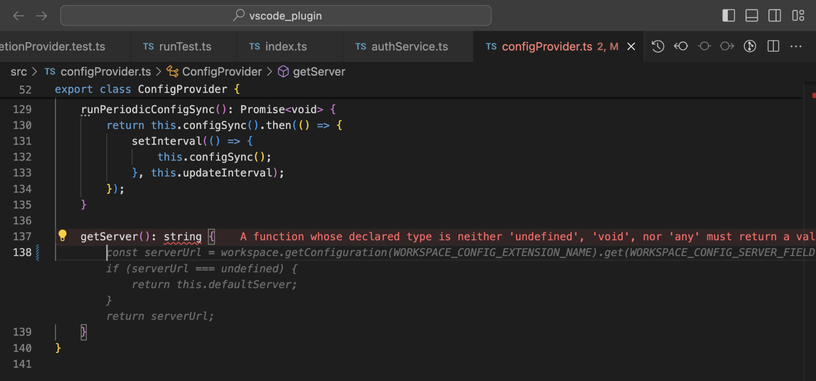Image resolution: width=816 pixels, height=381 pixels.
Task: Split the editor to the right
Action: coord(773,46)
